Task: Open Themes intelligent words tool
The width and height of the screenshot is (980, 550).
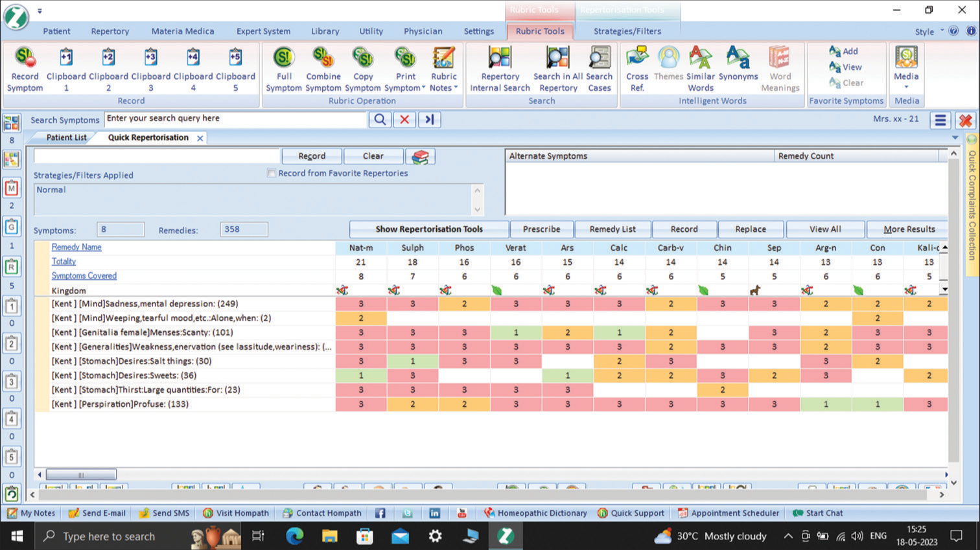Action: tap(668, 63)
